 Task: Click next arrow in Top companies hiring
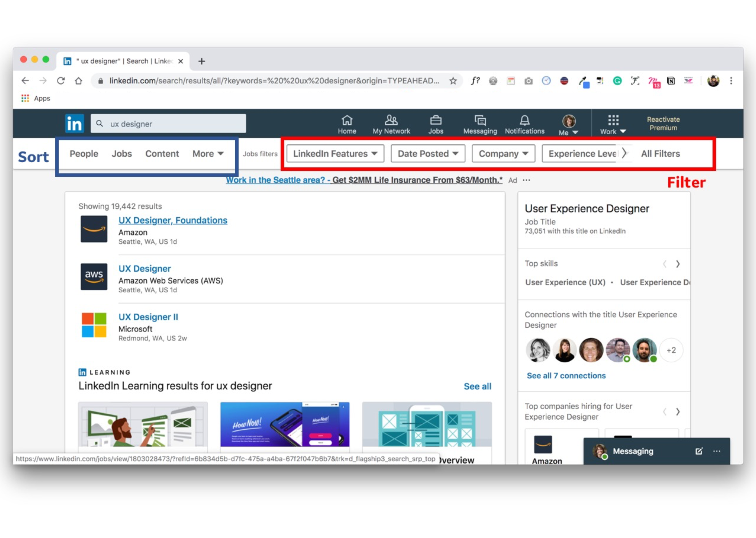pyautogui.click(x=678, y=412)
